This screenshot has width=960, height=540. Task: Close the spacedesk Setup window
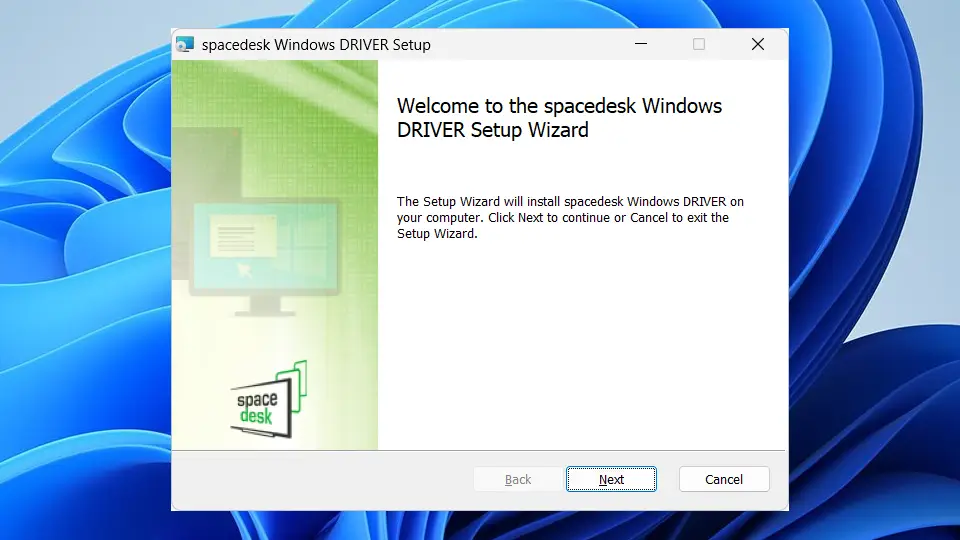pos(758,44)
